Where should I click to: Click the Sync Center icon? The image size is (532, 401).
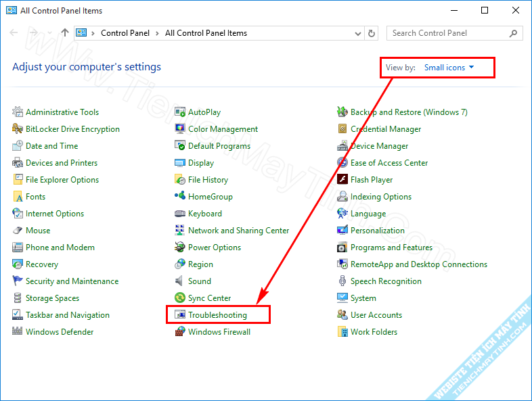[x=180, y=298]
